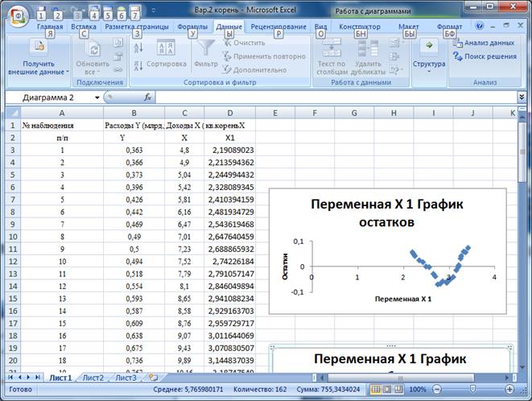Open the Сортировка dialog icon
Image resolution: width=532 pixels, height=401 pixels.
coord(166,48)
